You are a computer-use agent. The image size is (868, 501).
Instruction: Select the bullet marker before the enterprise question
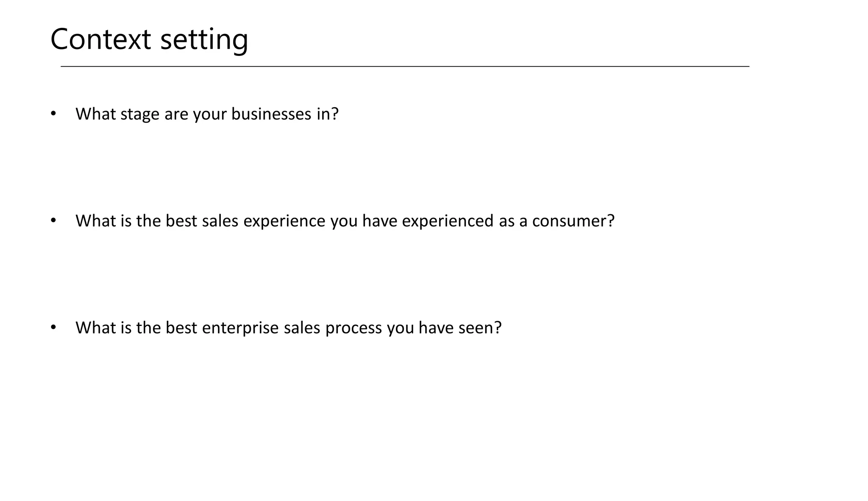53,327
